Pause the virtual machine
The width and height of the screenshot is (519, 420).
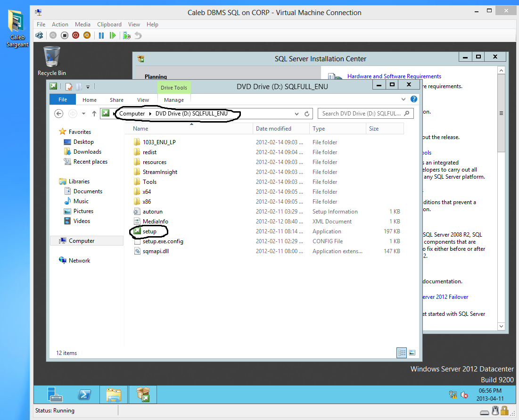101,35
